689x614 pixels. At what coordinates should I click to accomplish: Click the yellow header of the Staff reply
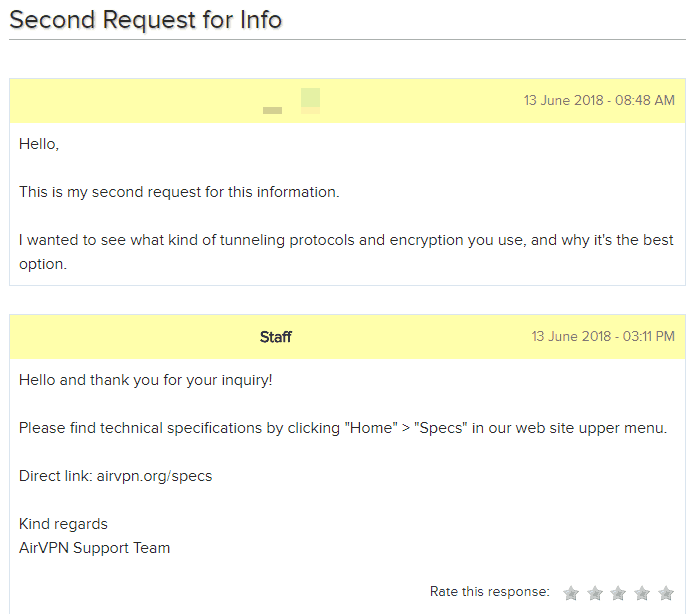[x=347, y=337]
